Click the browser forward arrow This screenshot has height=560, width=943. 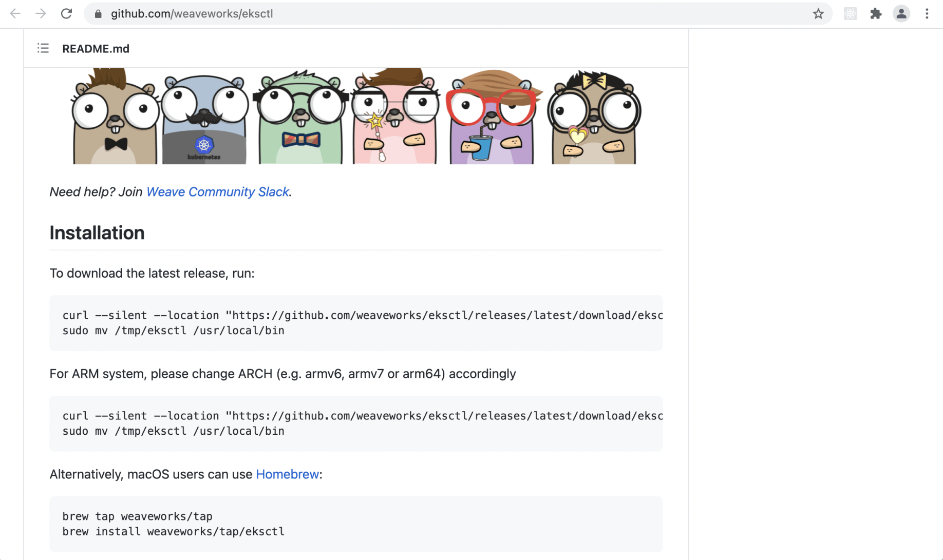click(41, 14)
